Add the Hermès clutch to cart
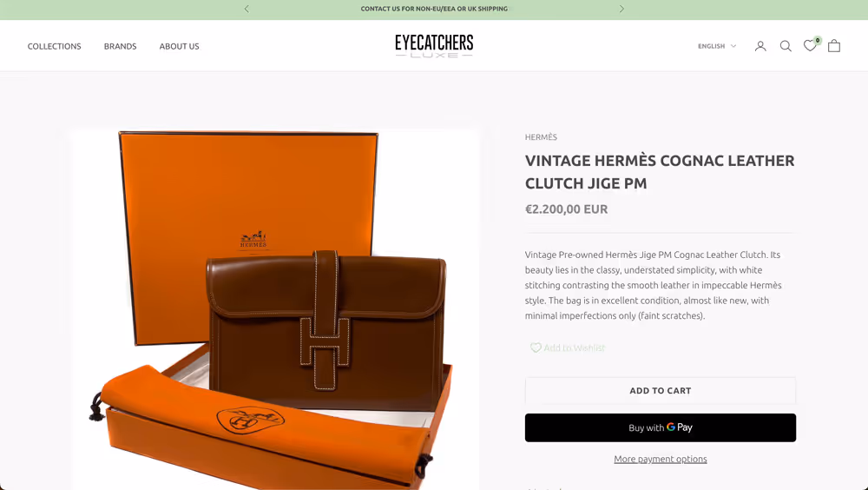The width and height of the screenshot is (868, 490). pyautogui.click(x=661, y=391)
